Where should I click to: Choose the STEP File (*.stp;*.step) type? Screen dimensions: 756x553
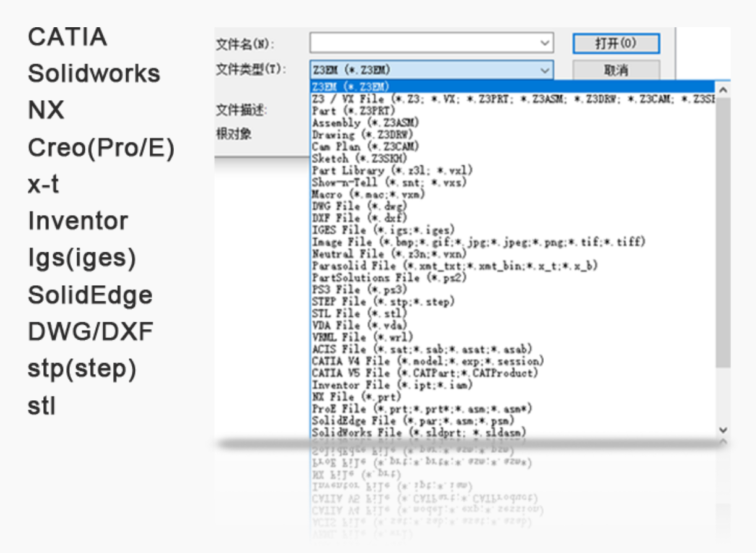coord(383,301)
